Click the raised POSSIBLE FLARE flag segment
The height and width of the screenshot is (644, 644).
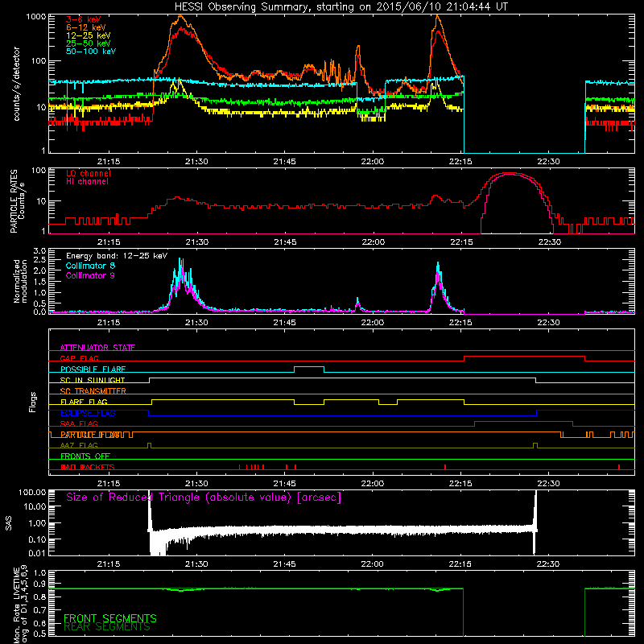pos(309,367)
